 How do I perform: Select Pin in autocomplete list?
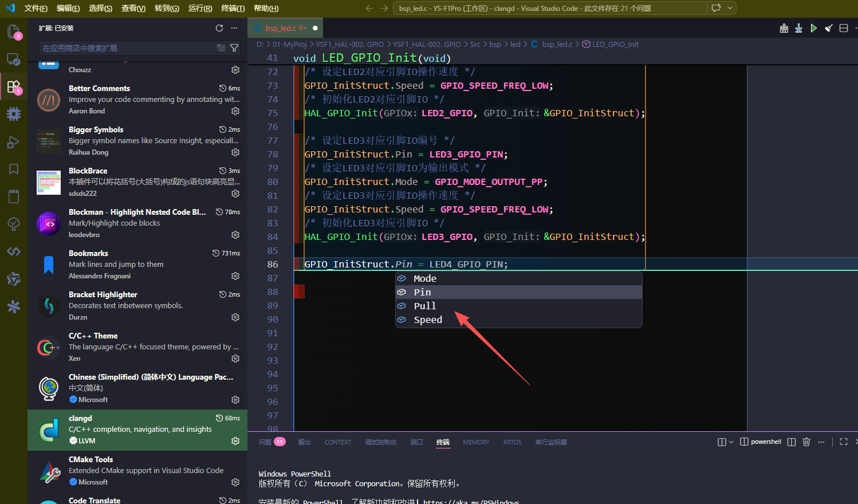[x=518, y=292]
